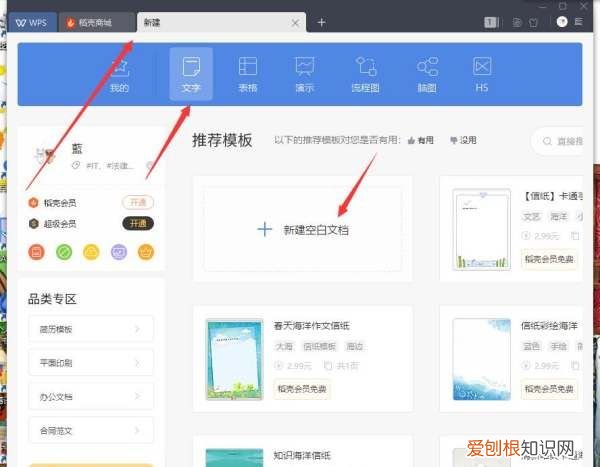Screen dimensions: 600x467
Task: Mark recommended templates as 有用
Action: [420, 140]
